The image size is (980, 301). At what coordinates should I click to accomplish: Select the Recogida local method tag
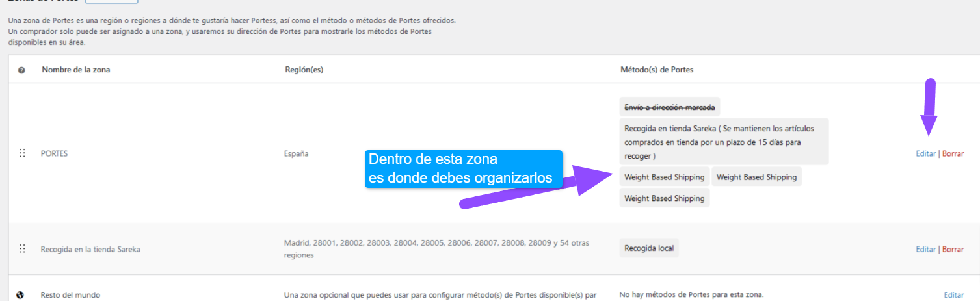point(649,248)
